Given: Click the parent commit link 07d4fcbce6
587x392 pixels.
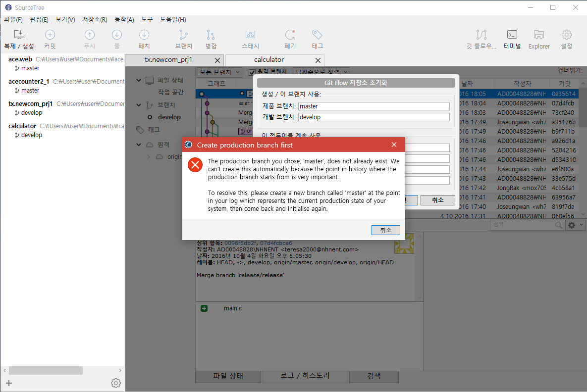Looking at the screenshot, I should point(276,243).
